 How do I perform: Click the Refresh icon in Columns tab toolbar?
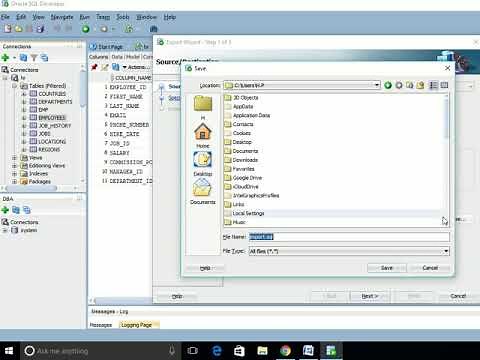click(115, 67)
